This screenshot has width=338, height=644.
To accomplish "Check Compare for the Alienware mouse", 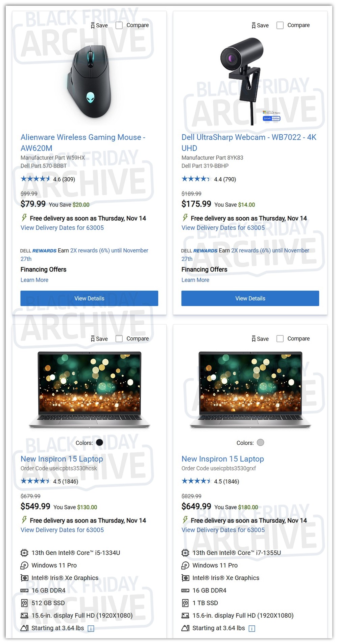I will [119, 25].
